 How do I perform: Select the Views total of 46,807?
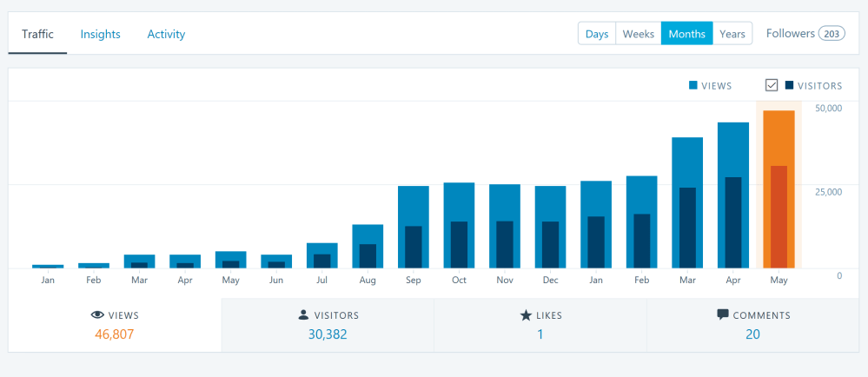click(x=115, y=334)
